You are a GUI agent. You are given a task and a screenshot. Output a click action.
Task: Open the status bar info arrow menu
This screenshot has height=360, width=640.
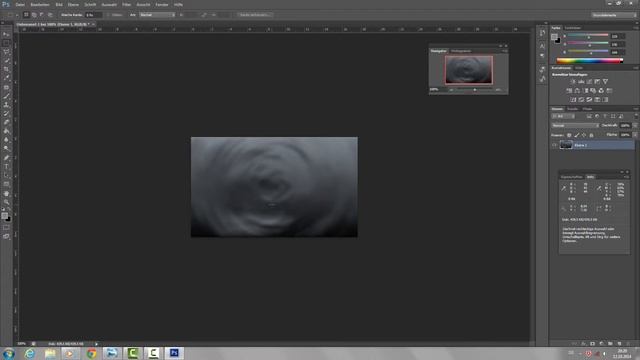pyautogui.click(x=97, y=344)
